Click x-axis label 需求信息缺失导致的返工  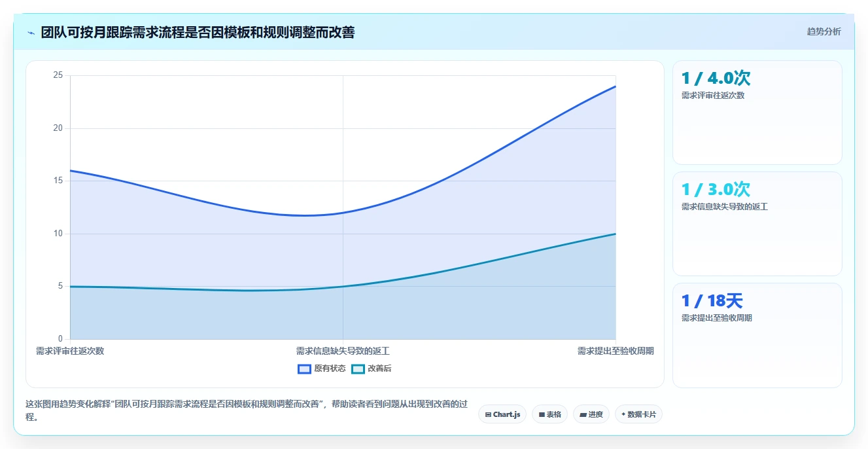(343, 351)
